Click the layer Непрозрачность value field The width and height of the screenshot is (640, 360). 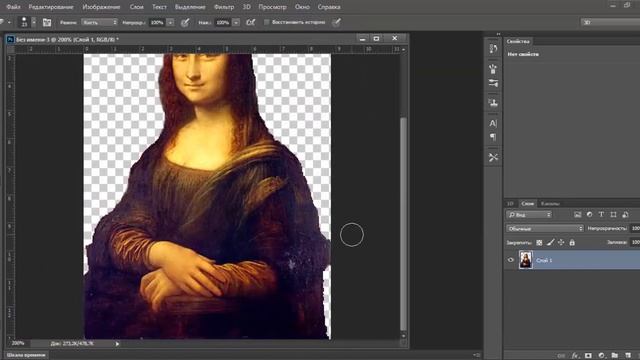[635, 229]
